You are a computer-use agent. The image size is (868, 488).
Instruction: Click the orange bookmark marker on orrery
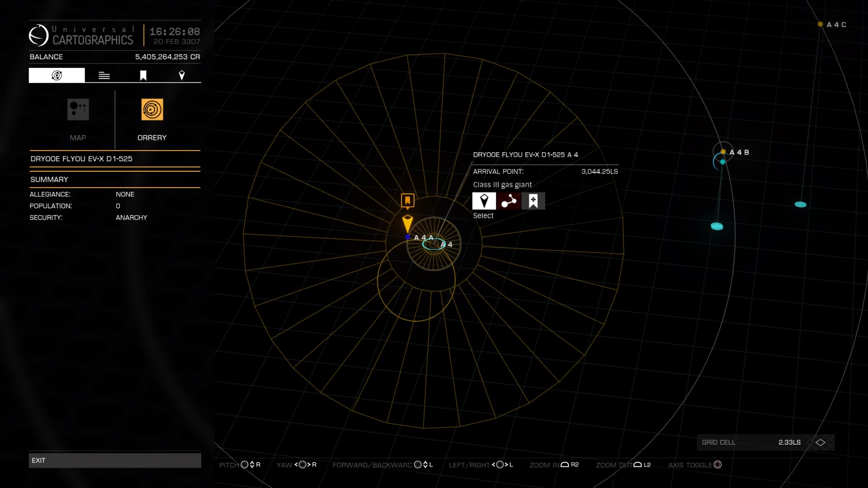407,201
